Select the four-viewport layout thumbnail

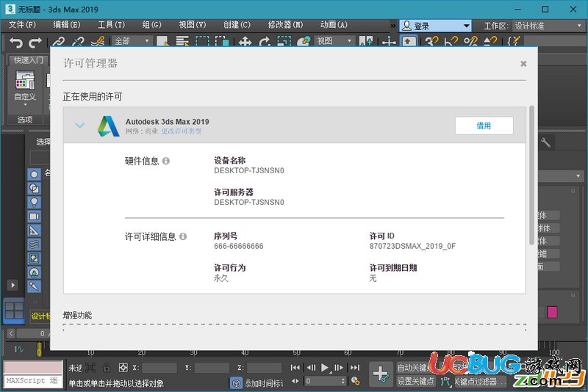(x=14, y=311)
